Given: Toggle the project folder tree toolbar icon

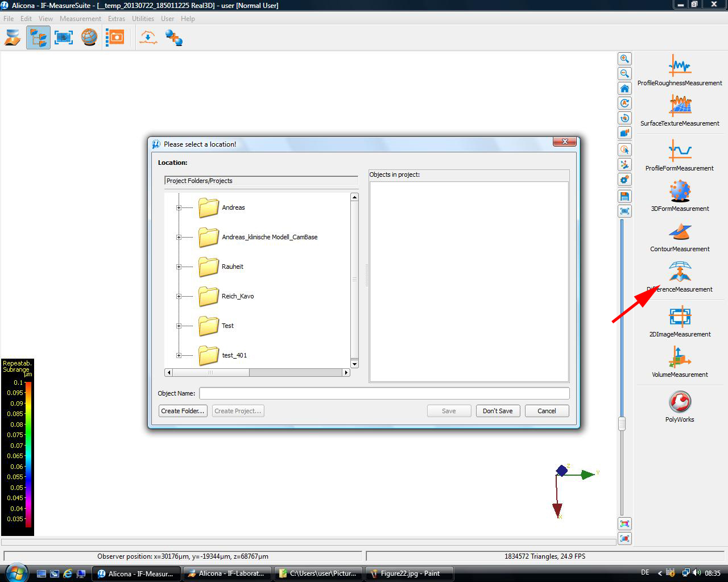Looking at the screenshot, I should point(38,38).
